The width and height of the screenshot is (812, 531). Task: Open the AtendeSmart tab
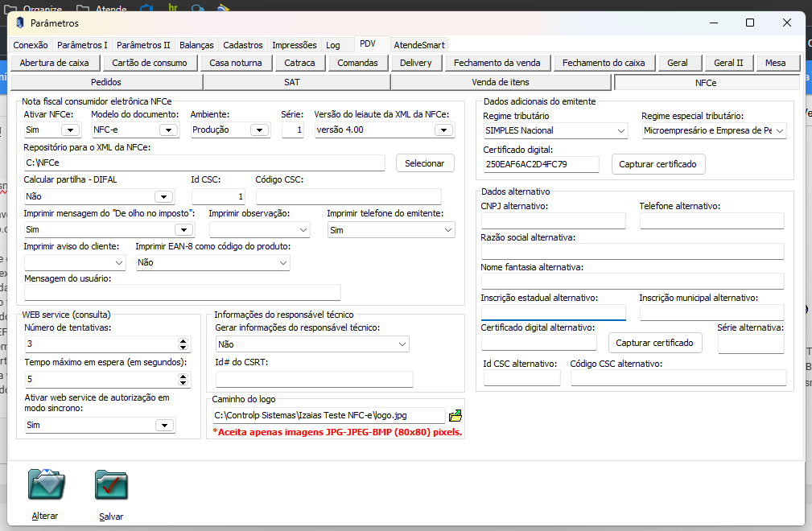click(x=419, y=45)
